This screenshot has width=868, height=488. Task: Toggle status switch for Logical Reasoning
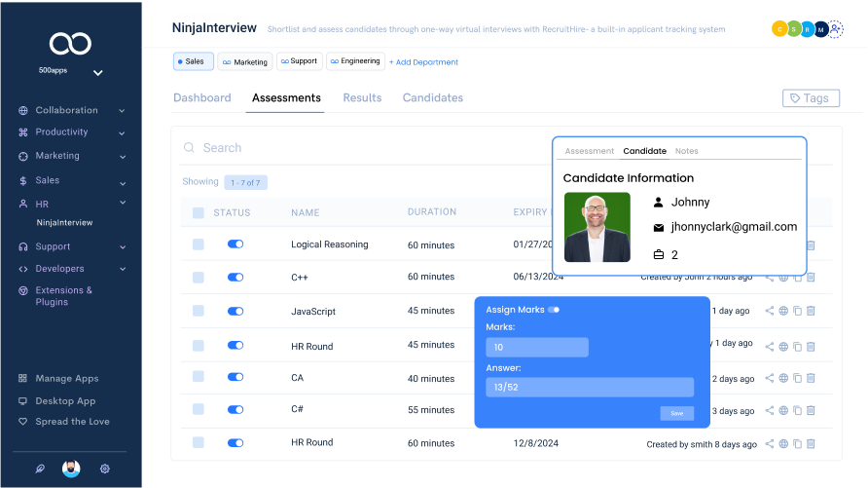(x=235, y=244)
